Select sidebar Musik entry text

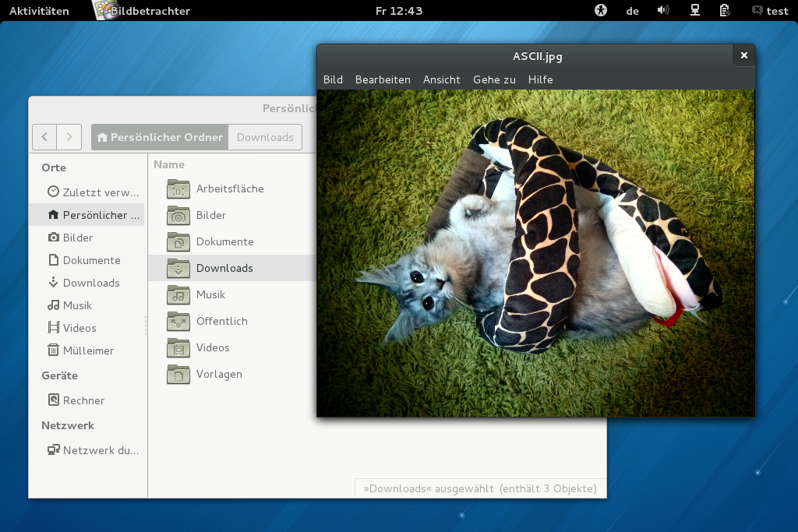pyautogui.click(x=77, y=305)
